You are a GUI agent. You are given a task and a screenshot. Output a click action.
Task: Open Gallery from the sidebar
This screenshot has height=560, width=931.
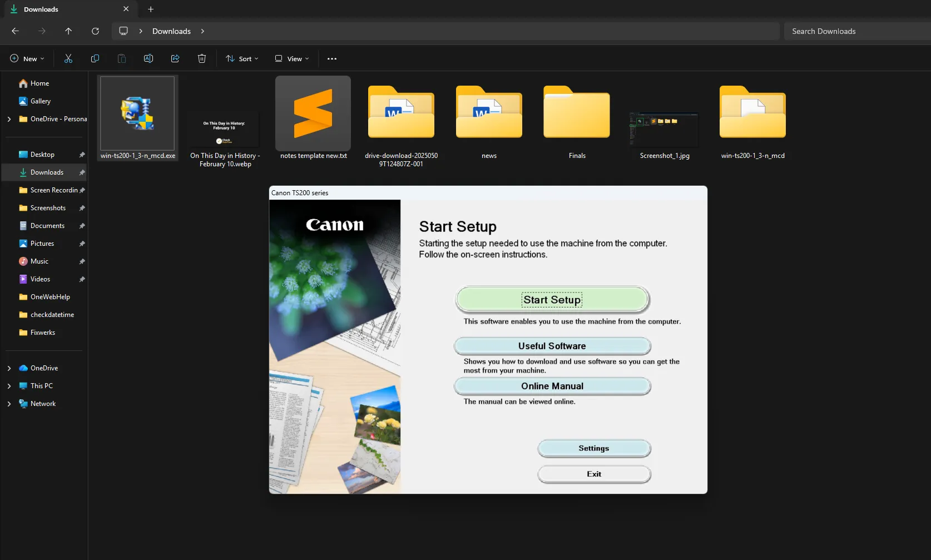pyautogui.click(x=41, y=101)
